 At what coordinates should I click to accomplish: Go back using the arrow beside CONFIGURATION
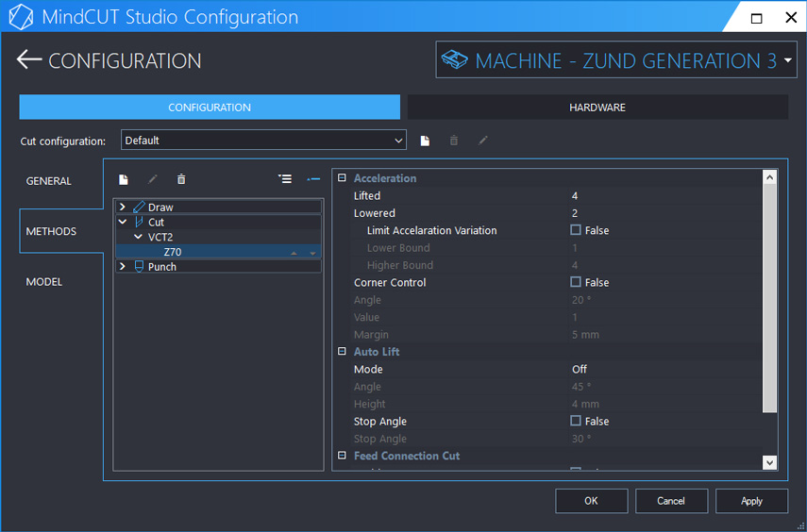[x=29, y=59]
